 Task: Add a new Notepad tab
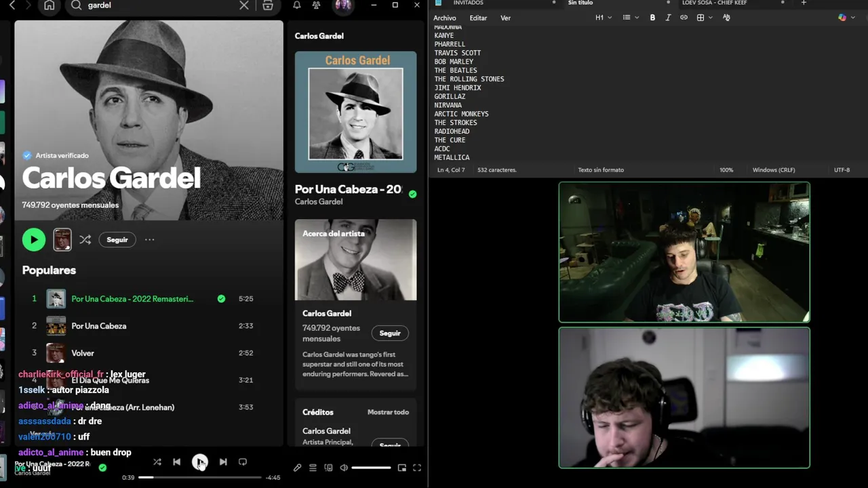(x=804, y=3)
